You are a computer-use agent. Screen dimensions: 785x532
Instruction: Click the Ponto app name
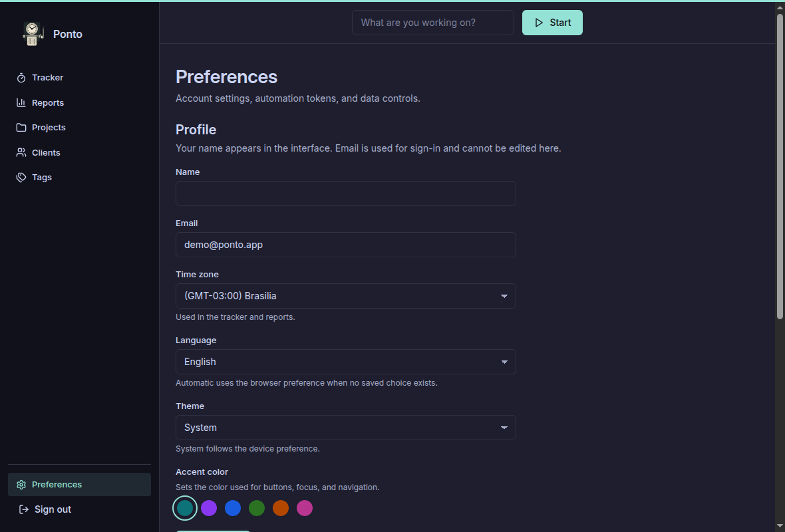point(68,34)
